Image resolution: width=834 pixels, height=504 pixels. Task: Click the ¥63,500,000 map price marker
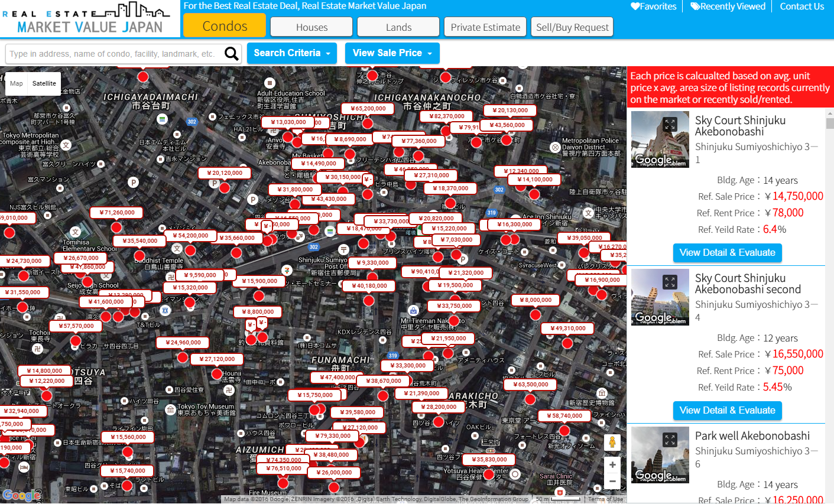click(530, 385)
